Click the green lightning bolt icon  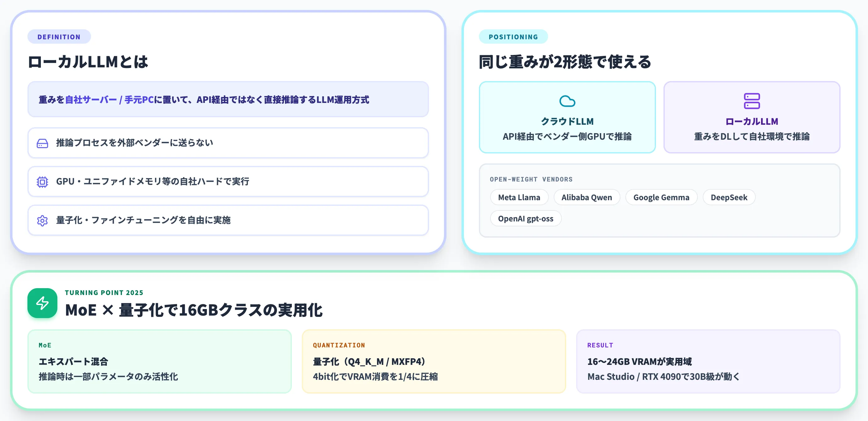pos(42,303)
